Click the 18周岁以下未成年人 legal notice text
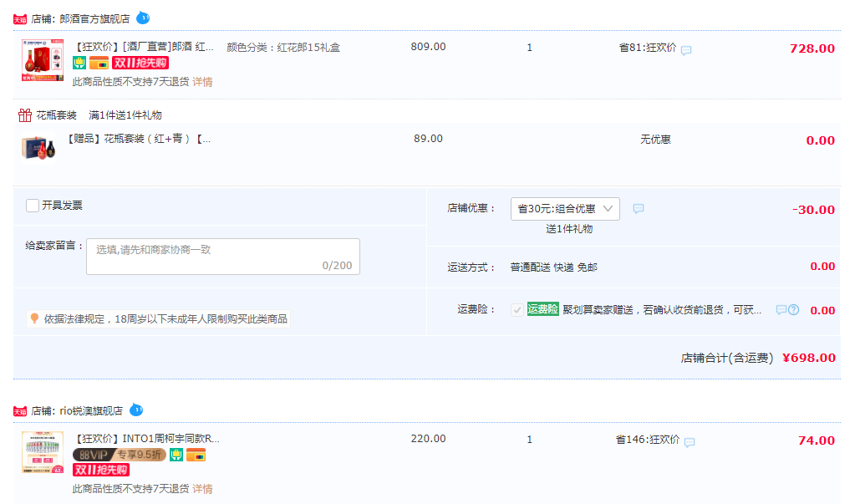The image size is (855, 504). 165,318
